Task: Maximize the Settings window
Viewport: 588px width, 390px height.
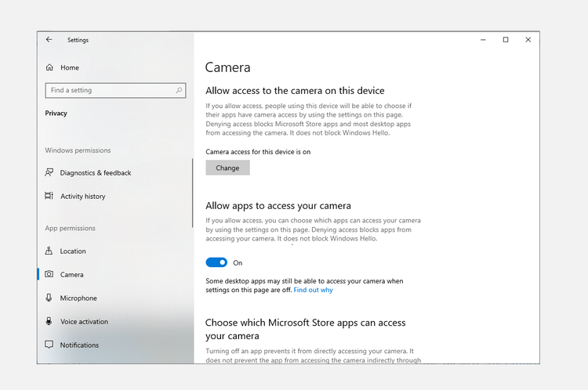Action: click(x=506, y=40)
